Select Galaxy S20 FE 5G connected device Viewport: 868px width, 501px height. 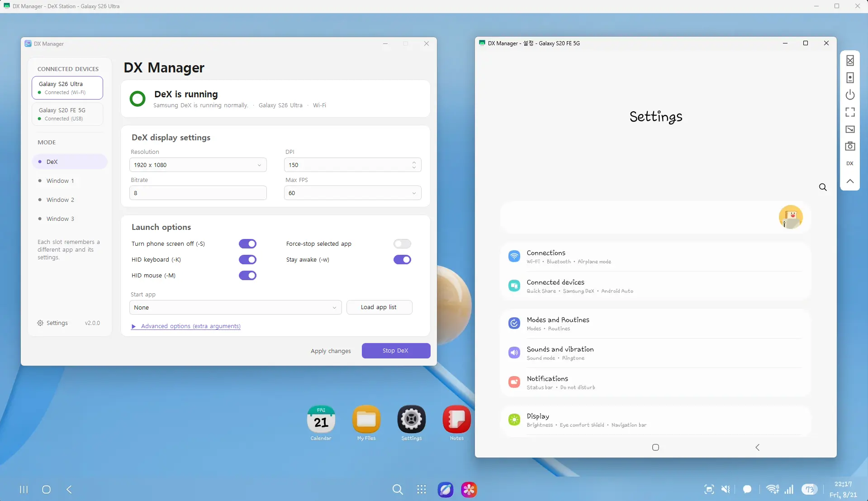point(67,114)
